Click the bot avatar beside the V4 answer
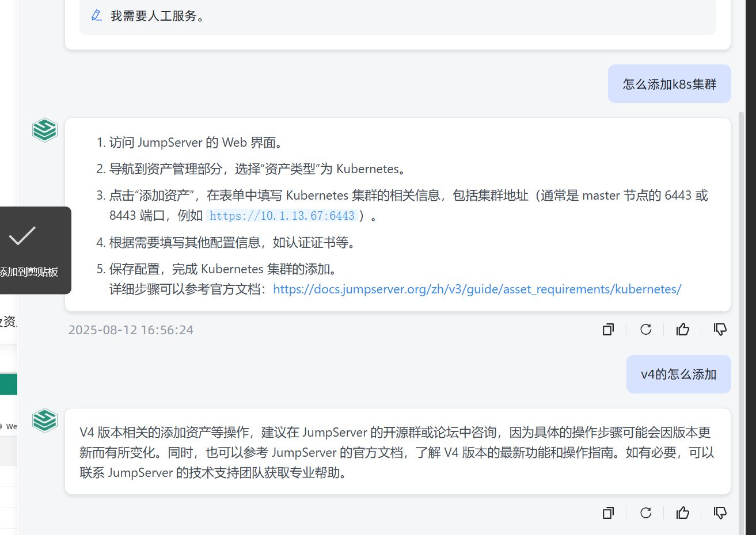756x535 pixels. tap(45, 421)
